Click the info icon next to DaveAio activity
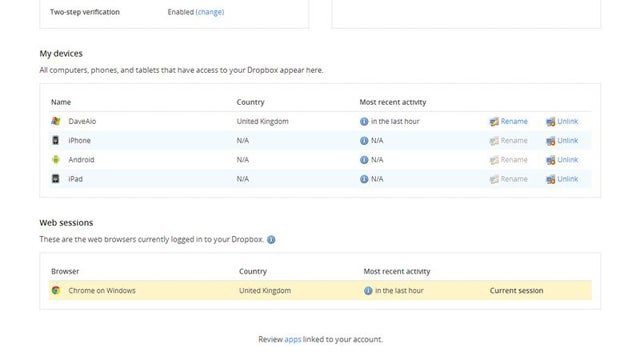This screenshot has width=640, height=360. click(364, 122)
